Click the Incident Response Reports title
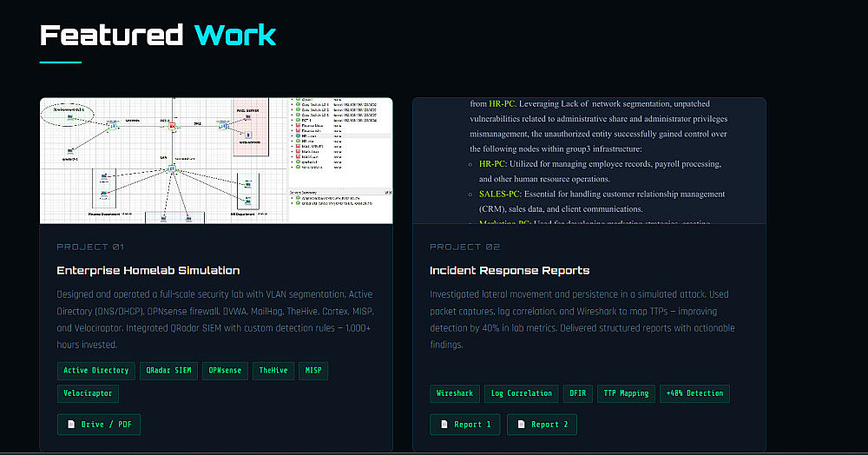Image resolution: width=868 pixels, height=455 pixels. tap(510, 270)
